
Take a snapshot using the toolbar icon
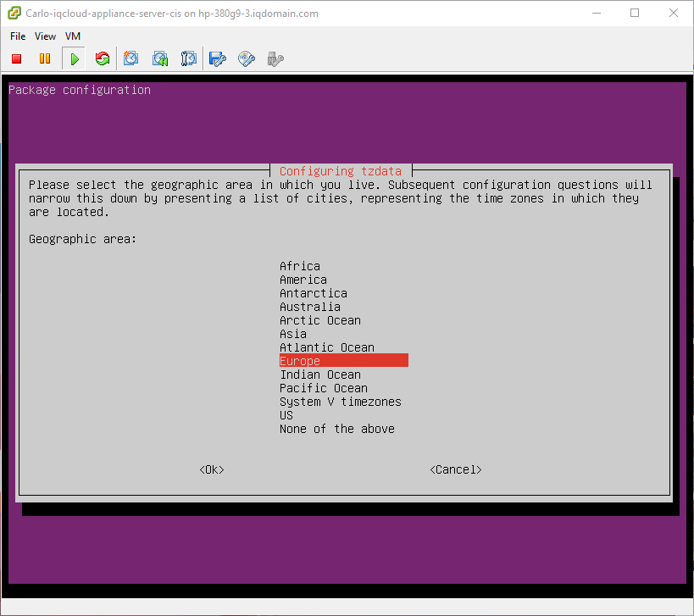(131, 58)
